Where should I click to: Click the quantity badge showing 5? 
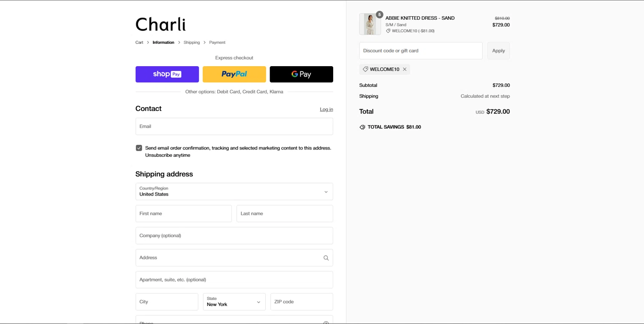coord(380,15)
